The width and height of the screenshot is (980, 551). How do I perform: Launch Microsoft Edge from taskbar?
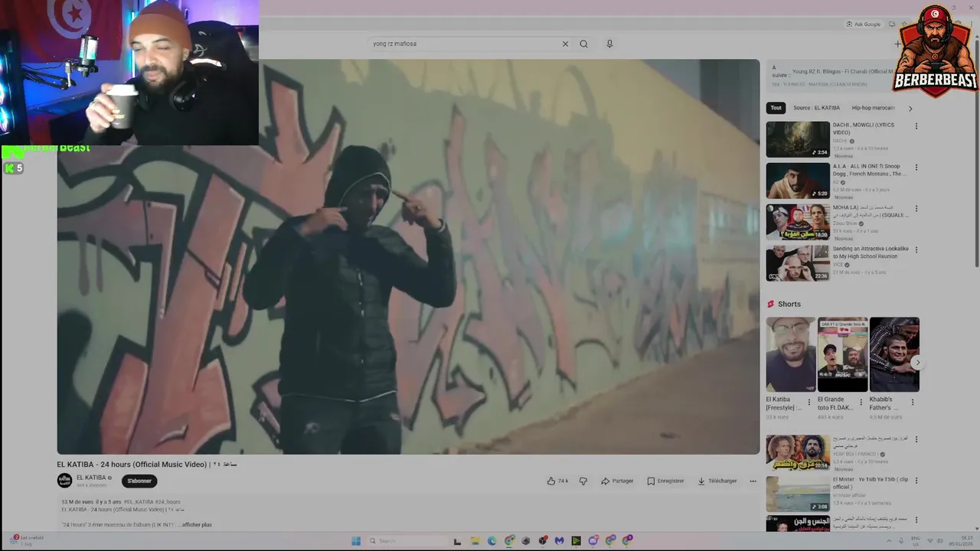pyautogui.click(x=492, y=541)
